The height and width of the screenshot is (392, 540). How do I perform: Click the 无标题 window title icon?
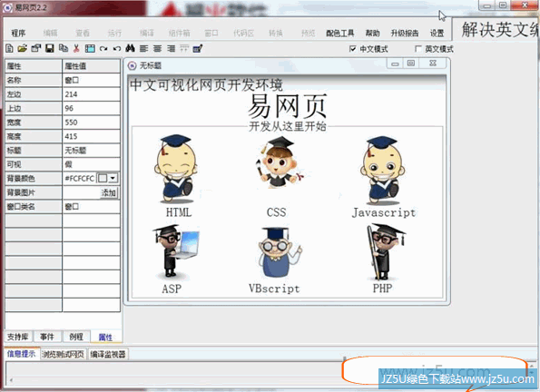point(132,65)
